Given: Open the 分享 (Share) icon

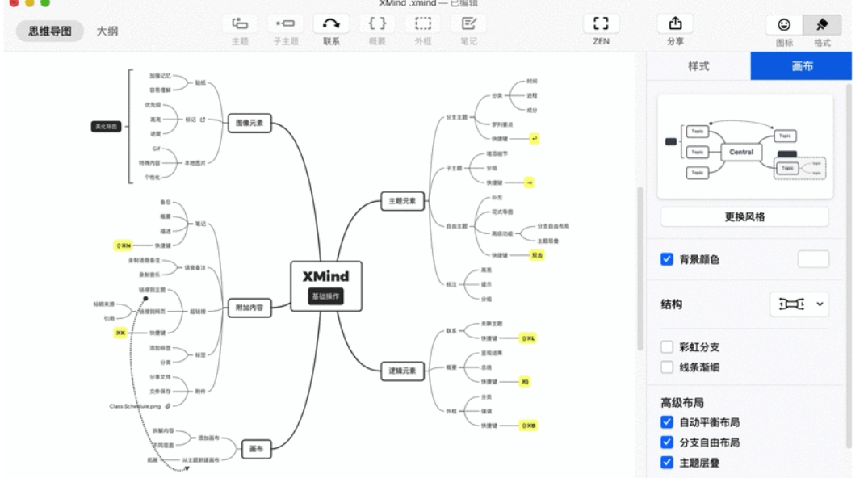Looking at the screenshot, I should click(675, 23).
